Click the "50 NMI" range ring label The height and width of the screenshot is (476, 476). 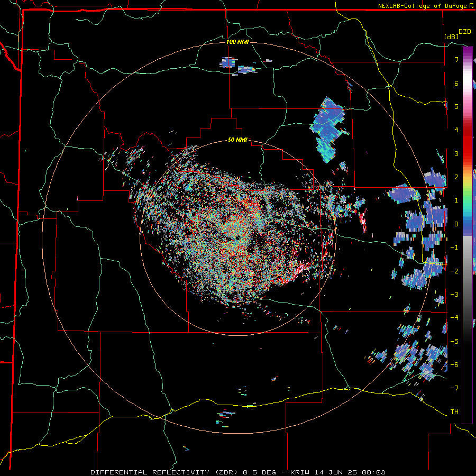237,140
